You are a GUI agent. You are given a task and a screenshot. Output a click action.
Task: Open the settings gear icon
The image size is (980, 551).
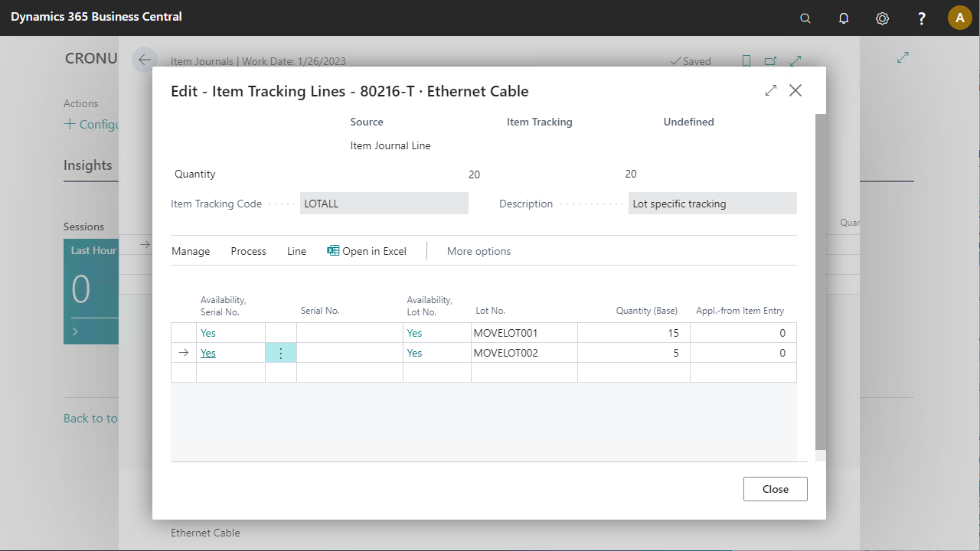882,18
